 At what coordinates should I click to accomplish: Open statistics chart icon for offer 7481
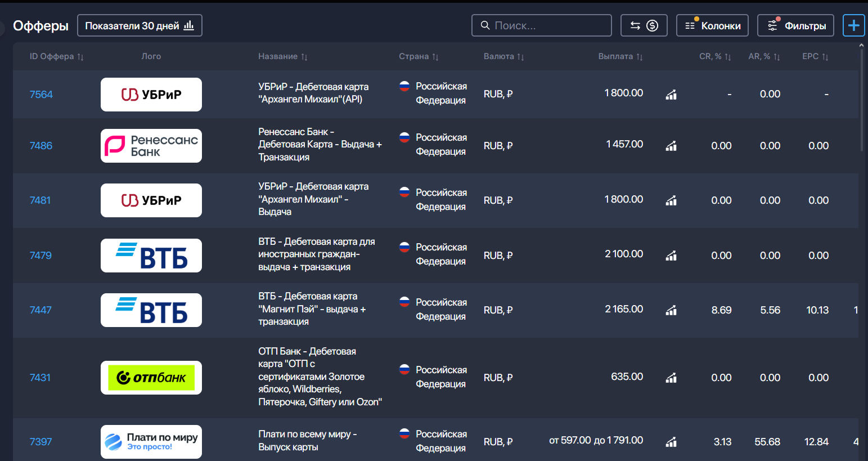tap(671, 200)
